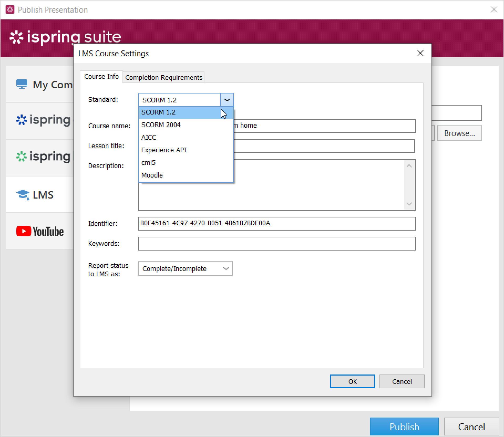
Task: Click the iSpring icon in title bar
Action: click(10, 10)
